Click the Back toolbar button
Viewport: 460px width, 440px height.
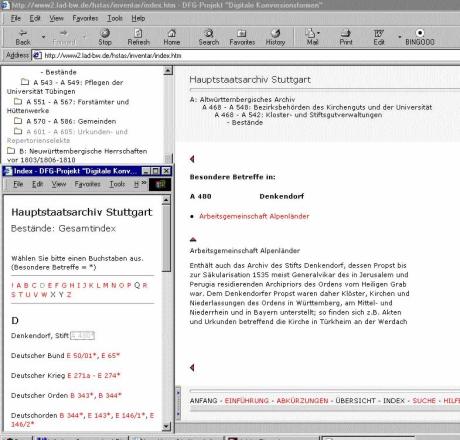(x=23, y=37)
